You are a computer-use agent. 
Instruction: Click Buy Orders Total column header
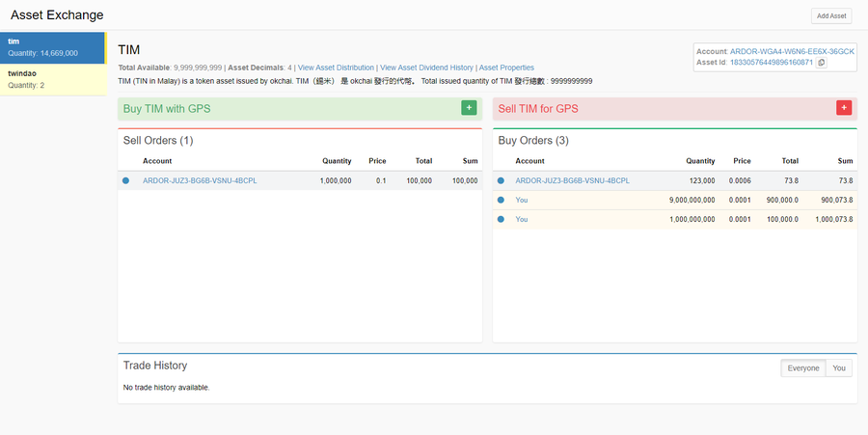click(790, 161)
